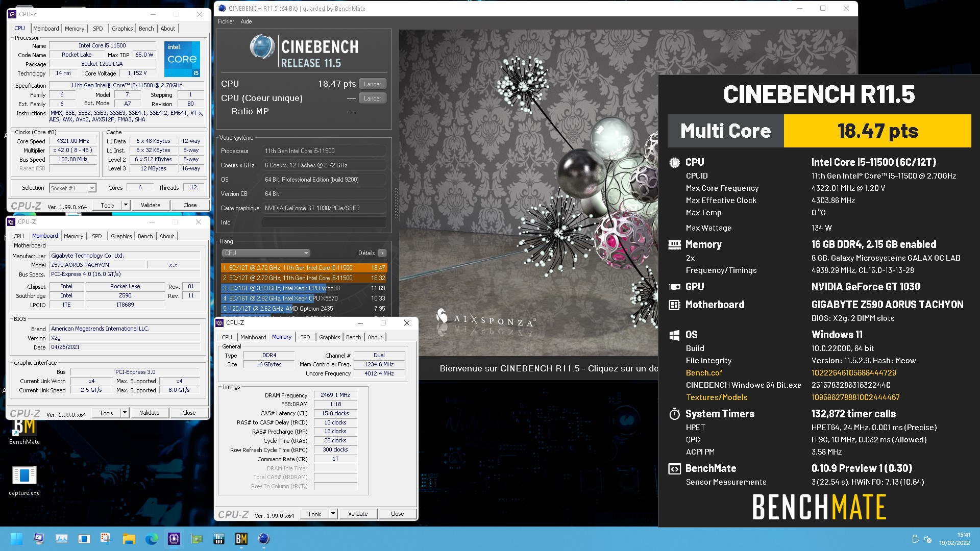Click the Textures/Models yellow link
Image resolution: width=980 pixels, height=551 pixels.
pos(717,397)
